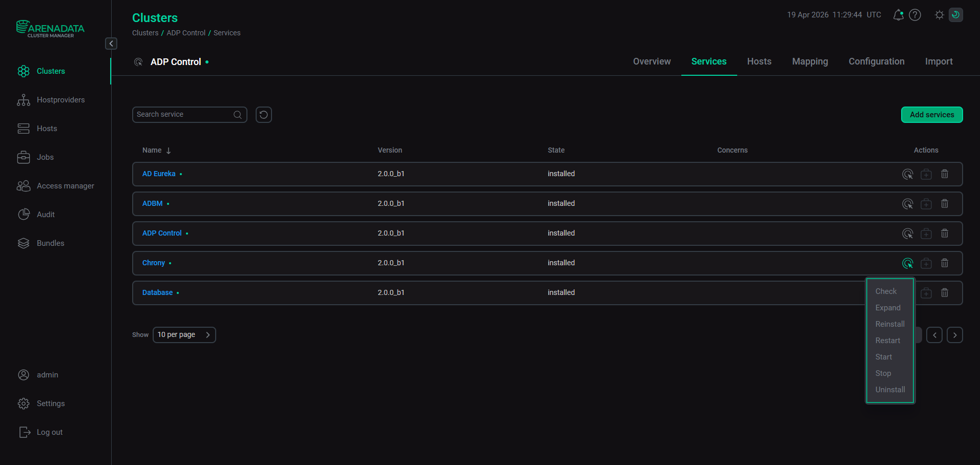980x465 pixels.
Task: Switch to the cluster Hosts tab
Action: [759, 61]
